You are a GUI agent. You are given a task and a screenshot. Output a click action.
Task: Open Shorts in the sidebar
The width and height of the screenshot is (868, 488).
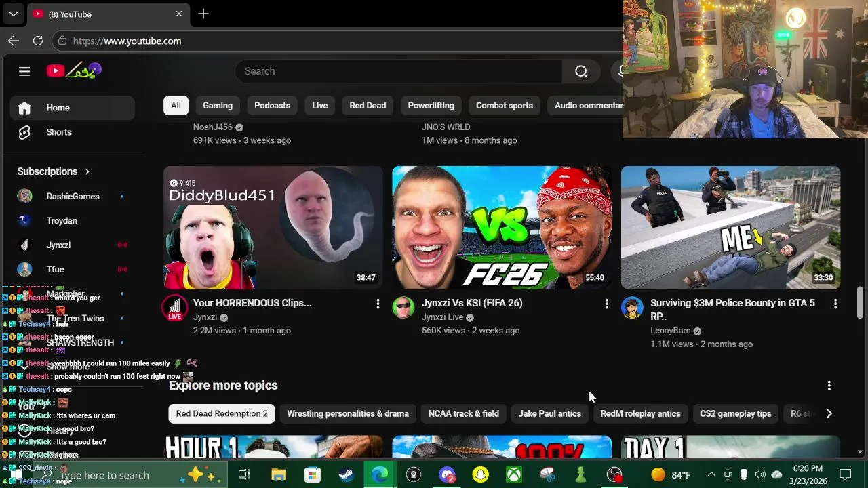tap(72, 132)
